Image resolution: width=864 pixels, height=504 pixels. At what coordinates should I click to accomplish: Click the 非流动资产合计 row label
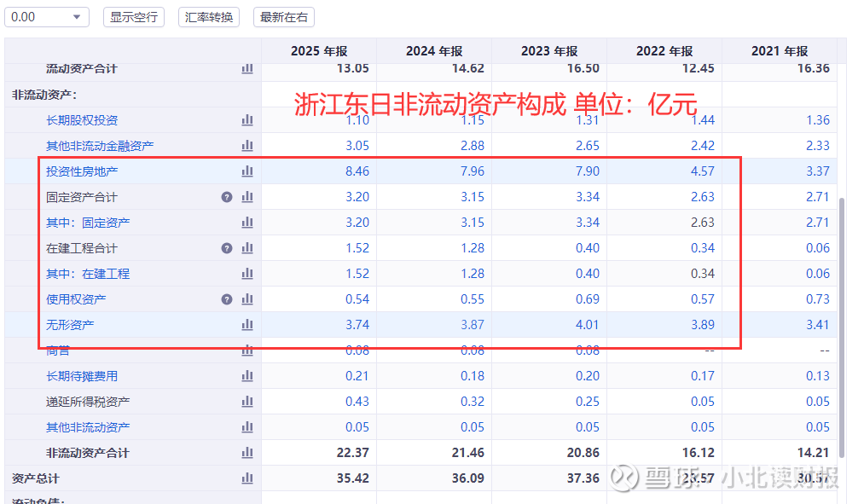tap(88, 453)
